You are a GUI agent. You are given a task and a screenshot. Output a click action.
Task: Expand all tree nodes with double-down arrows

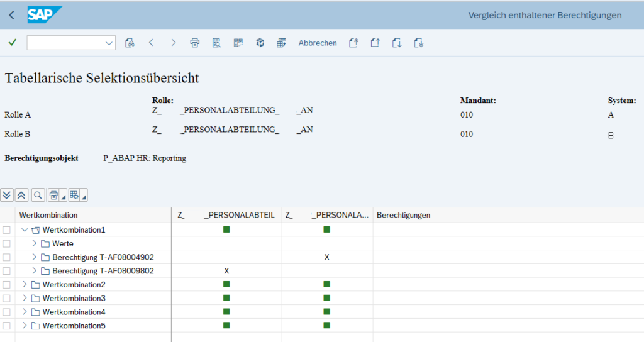7,195
